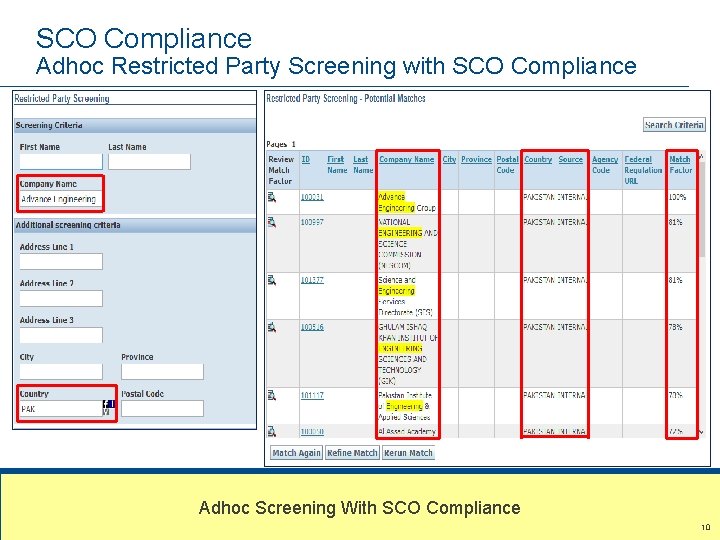This screenshot has width=720, height=540.
Task: Click the Address Line 3 field
Action: pyautogui.click(x=61, y=335)
